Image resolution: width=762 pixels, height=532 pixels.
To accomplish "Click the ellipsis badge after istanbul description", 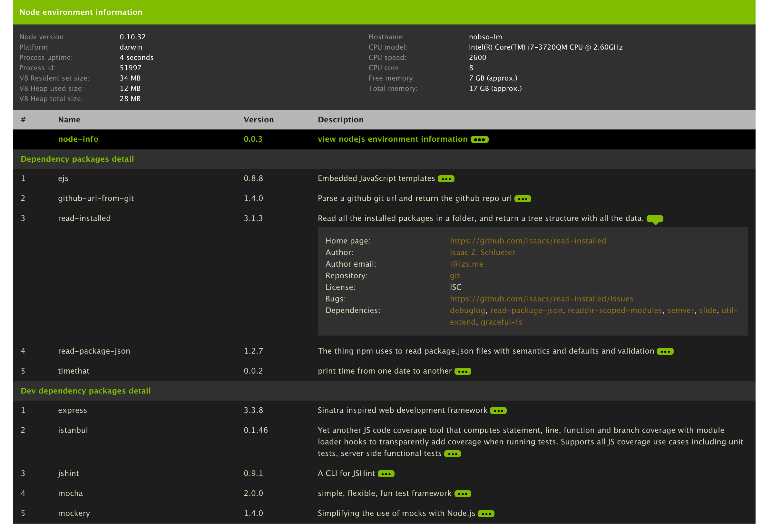I will tap(452, 454).
